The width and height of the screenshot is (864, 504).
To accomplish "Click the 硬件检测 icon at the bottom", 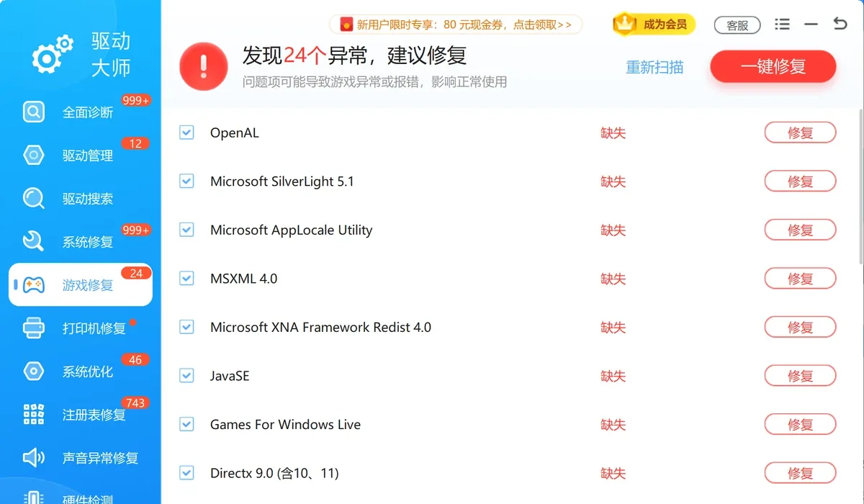I will pos(34,498).
